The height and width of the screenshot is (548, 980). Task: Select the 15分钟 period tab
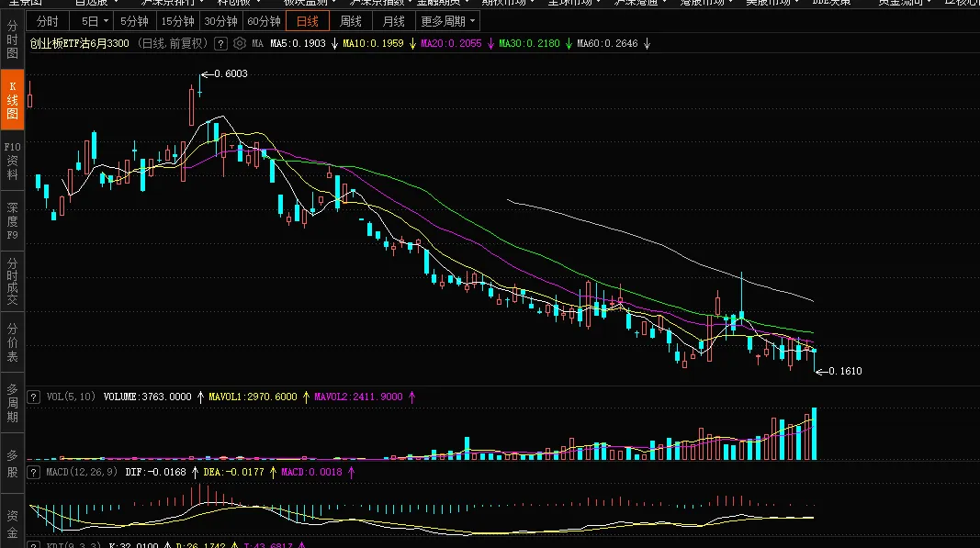(x=177, y=21)
